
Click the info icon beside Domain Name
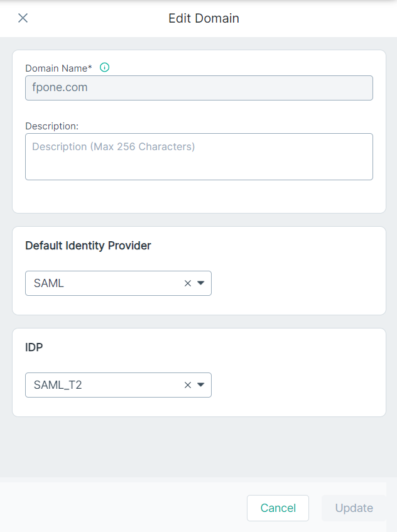click(x=104, y=67)
